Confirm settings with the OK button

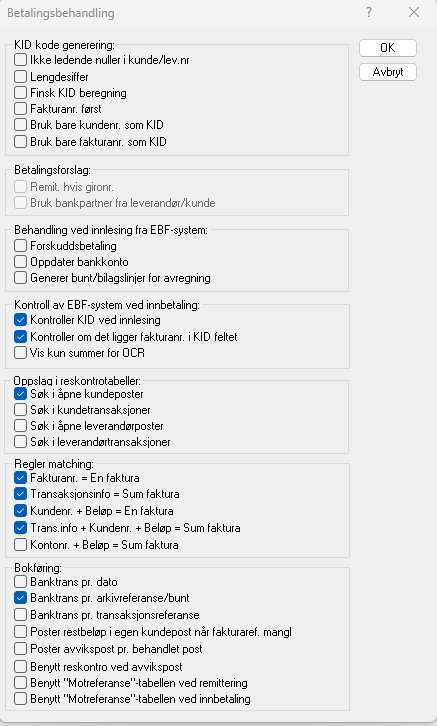(x=387, y=48)
